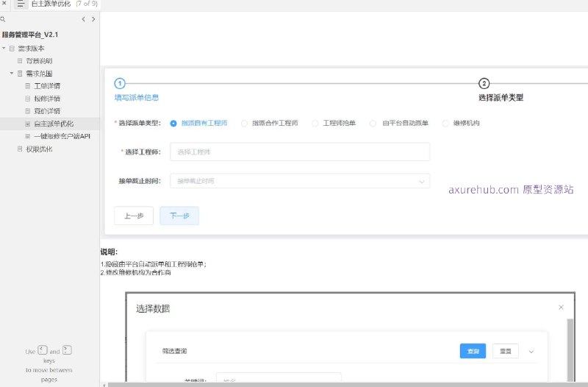Open the 报修详情 page
Image resolution: width=588 pixels, height=387 pixels.
pyautogui.click(x=47, y=99)
